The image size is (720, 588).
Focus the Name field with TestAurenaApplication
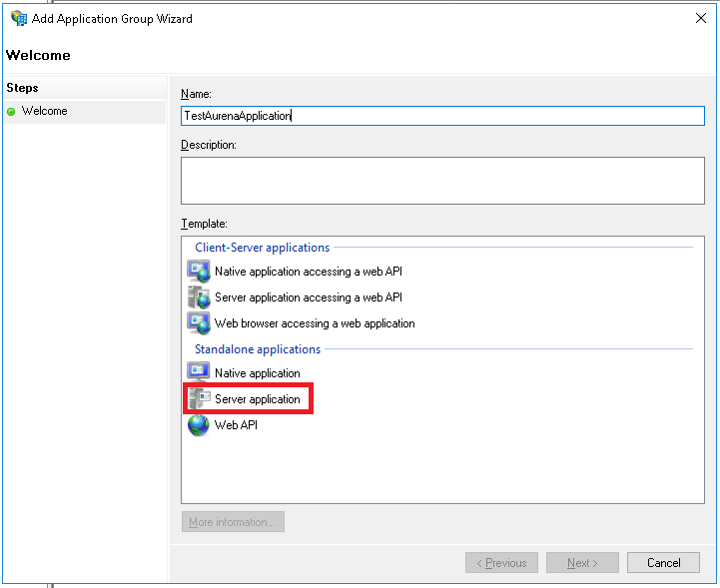[x=442, y=116]
